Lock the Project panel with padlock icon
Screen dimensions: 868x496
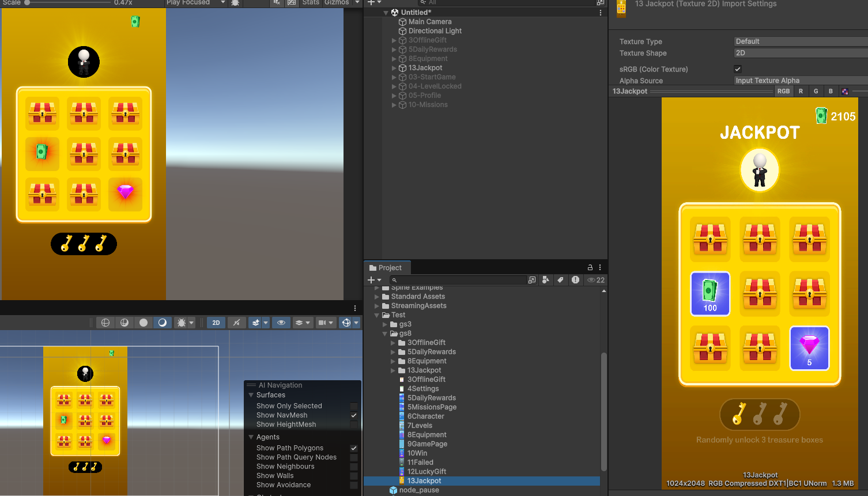590,267
